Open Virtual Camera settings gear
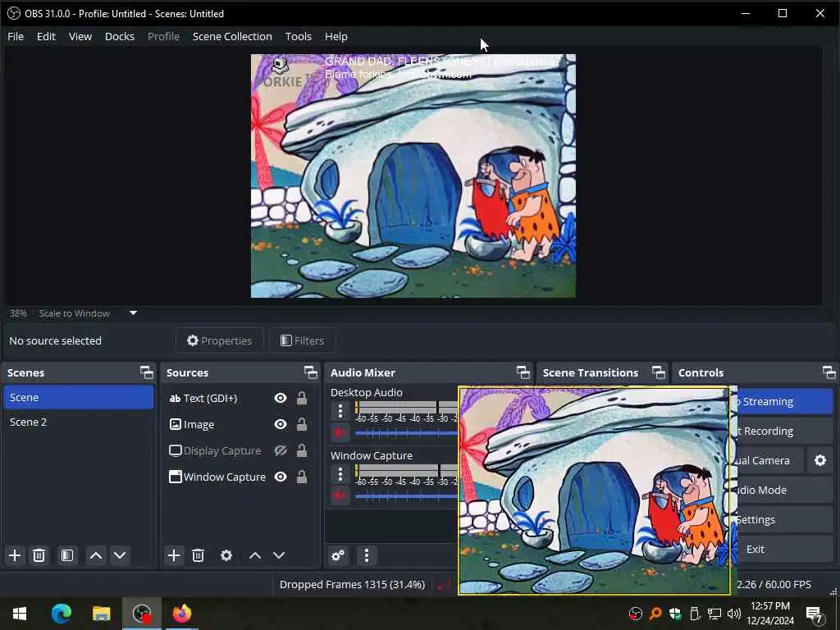This screenshot has width=840, height=630. (x=820, y=461)
